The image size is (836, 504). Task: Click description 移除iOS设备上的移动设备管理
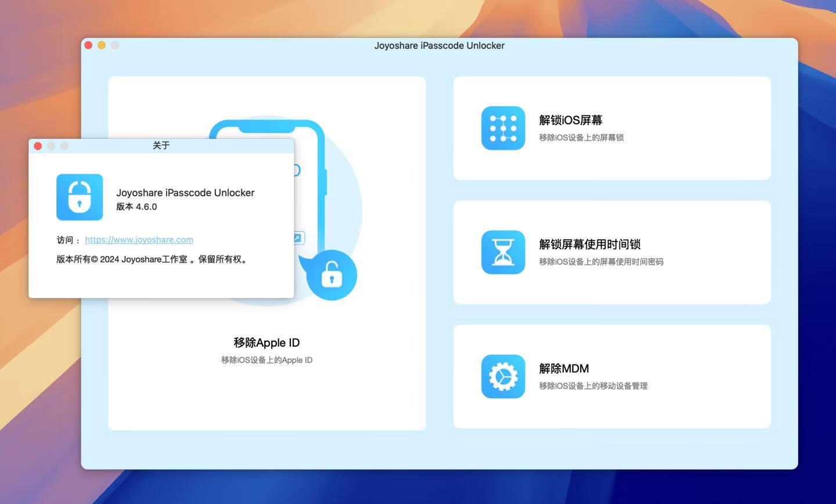[x=593, y=386]
